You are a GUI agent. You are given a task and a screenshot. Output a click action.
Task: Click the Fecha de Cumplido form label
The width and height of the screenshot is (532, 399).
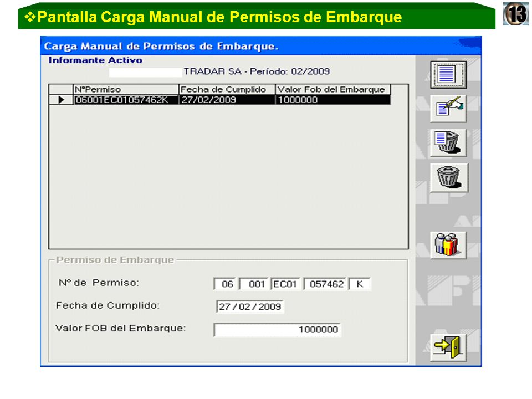click(108, 305)
